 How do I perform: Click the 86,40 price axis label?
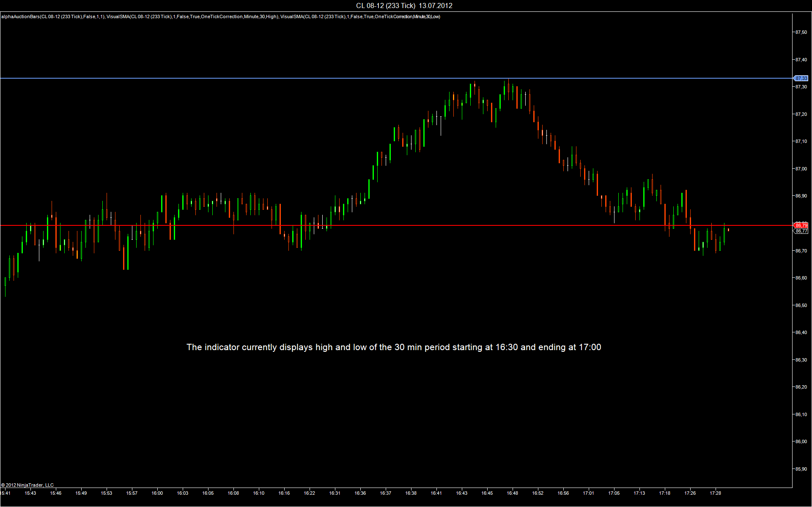pos(801,332)
